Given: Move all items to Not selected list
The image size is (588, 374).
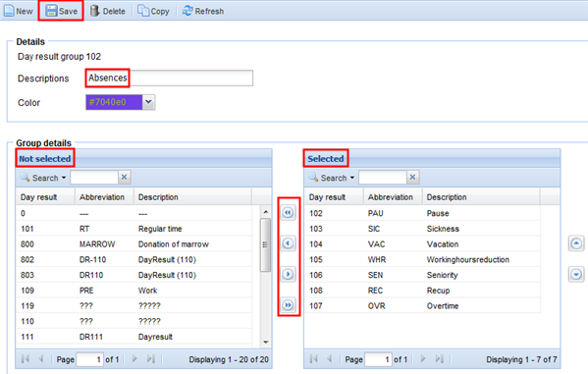Looking at the screenshot, I should [288, 213].
